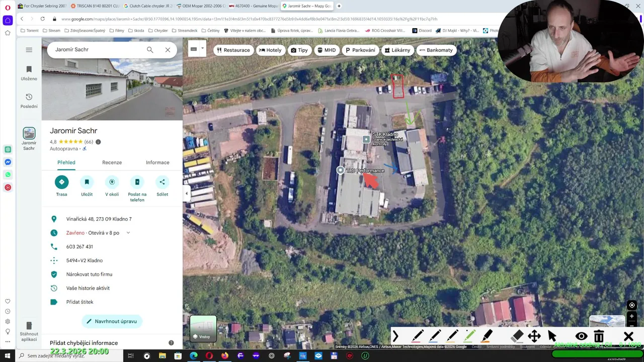Select the orange highlighter marker tool
This screenshot has height=362, width=644.
click(487, 336)
